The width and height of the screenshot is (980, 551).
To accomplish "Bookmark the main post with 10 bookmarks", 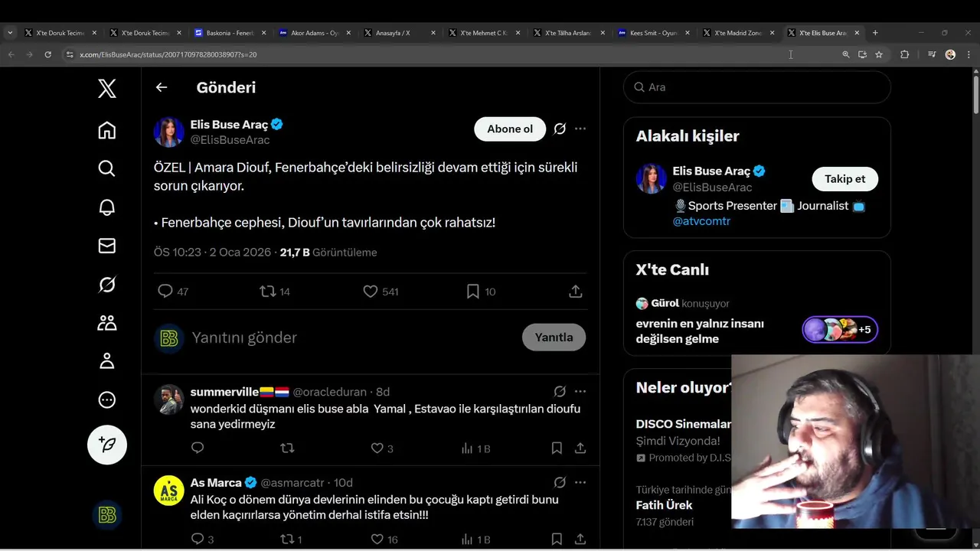I will 473,291.
